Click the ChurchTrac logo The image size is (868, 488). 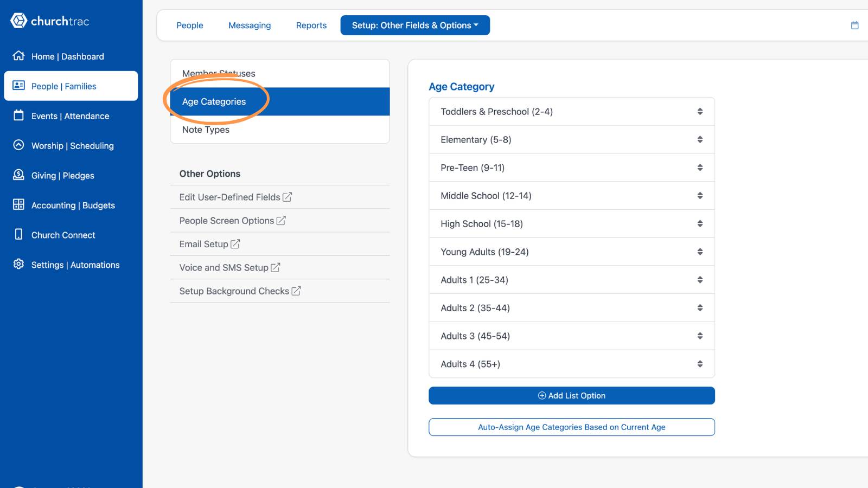click(49, 21)
